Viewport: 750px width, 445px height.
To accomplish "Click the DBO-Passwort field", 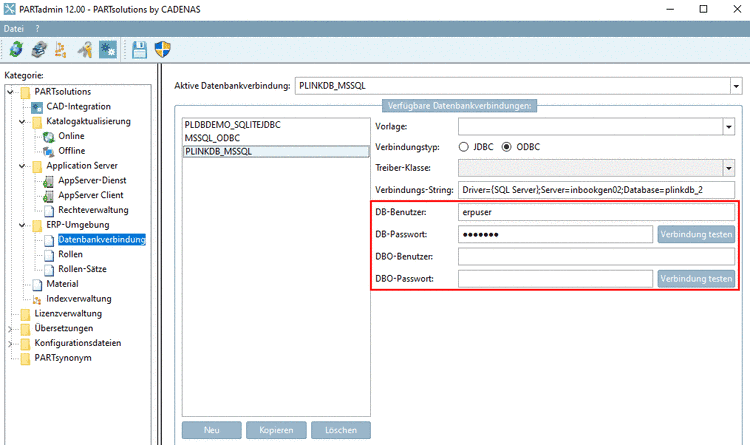I will coord(555,278).
